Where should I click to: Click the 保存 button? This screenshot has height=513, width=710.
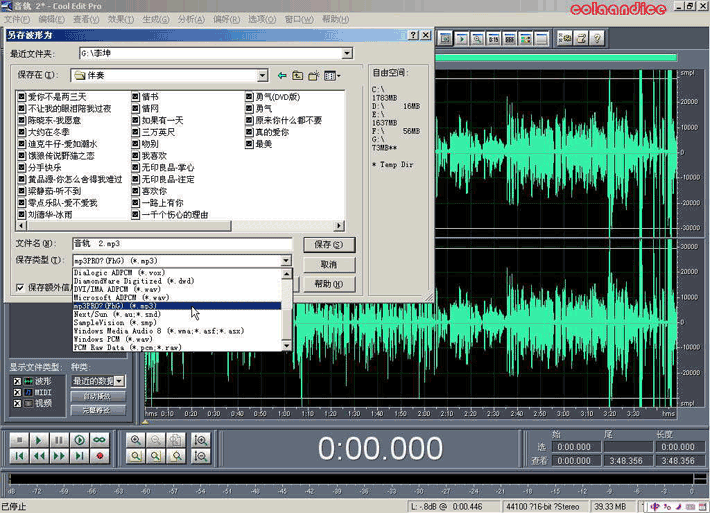[x=328, y=244]
